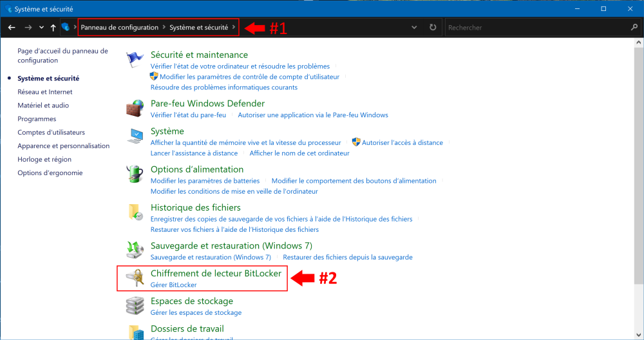Click Modifier les paramètres de contrôle de compte
Image resolution: width=644 pixels, height=340 pixels.
(x=249, y=77)
